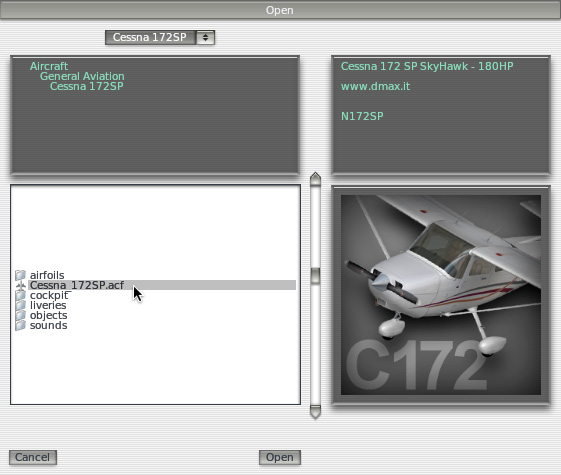
Task: Click the N172SP tail number text
Action: 362,116
